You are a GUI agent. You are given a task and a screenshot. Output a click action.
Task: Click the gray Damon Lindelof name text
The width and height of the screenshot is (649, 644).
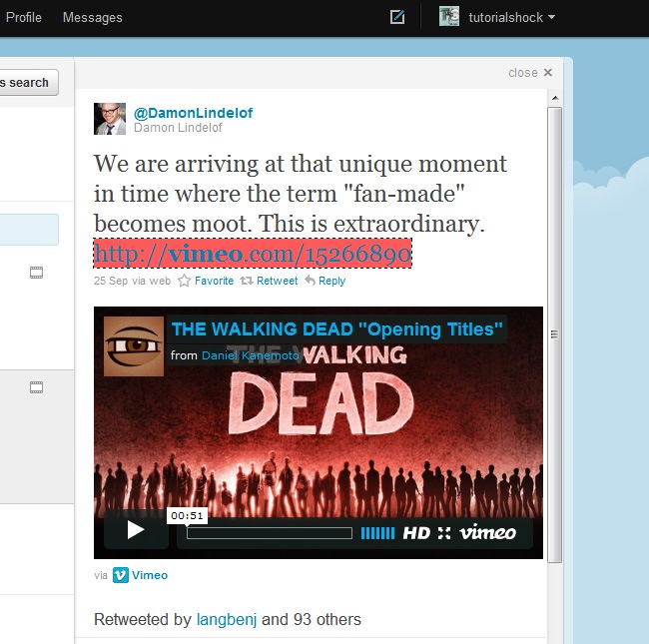(x=178, y=128)
